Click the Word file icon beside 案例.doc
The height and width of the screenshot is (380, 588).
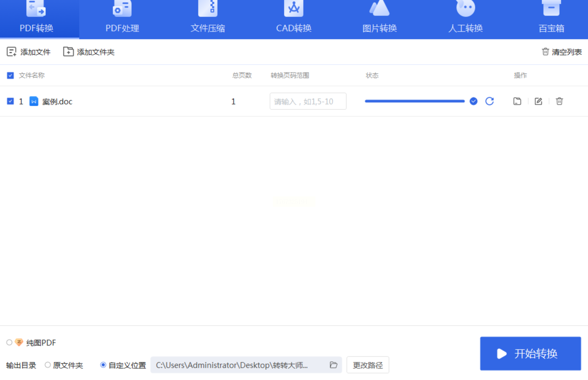pyautogui.click(x=34, y=101)
